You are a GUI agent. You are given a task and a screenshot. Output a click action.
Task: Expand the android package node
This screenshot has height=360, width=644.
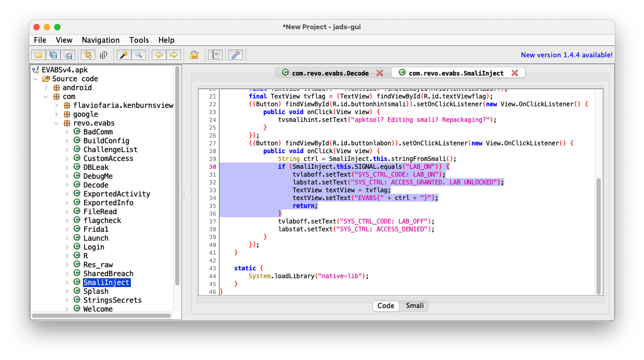[x=46, y=88]
